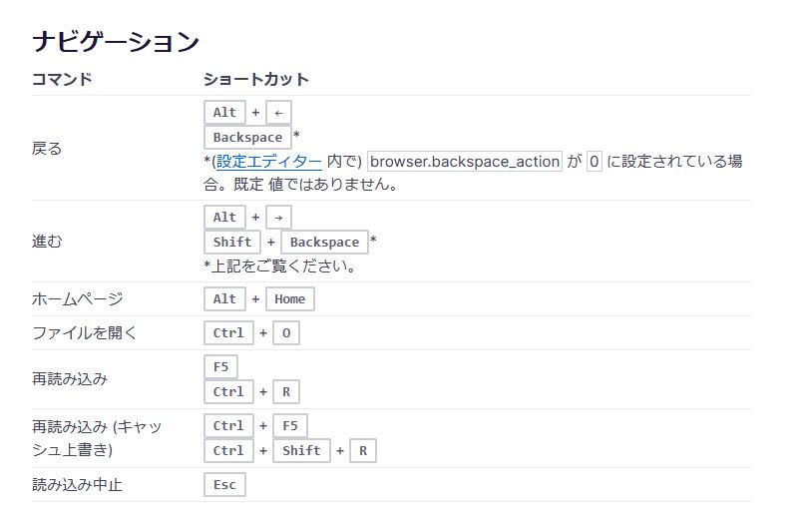Click the Home key badge
Viewport: 812px width, 527px height.
(290, 298)
